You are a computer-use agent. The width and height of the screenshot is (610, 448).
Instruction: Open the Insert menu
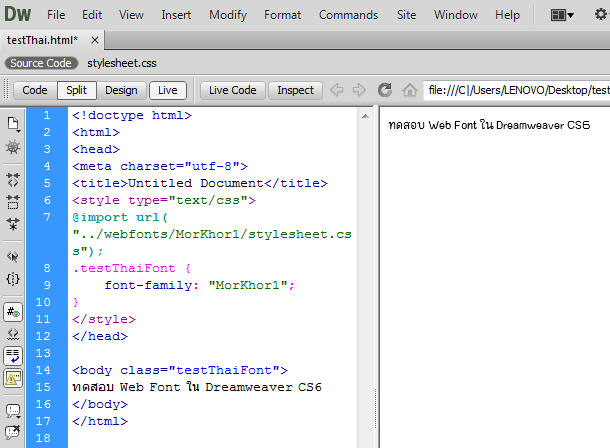176,15
